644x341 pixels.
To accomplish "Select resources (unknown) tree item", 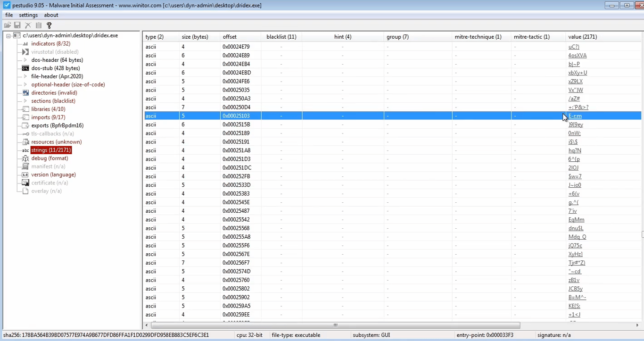I will click(56, 142).
